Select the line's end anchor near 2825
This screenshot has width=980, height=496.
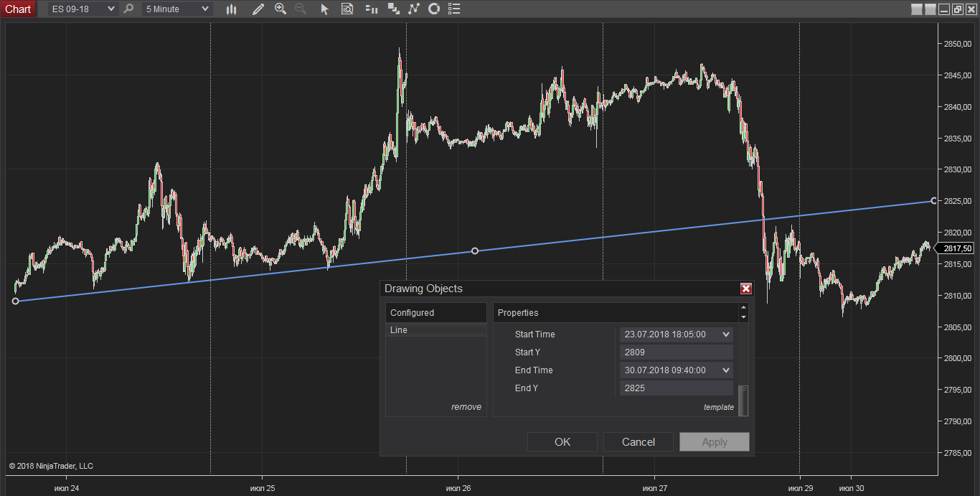(934, 200)
